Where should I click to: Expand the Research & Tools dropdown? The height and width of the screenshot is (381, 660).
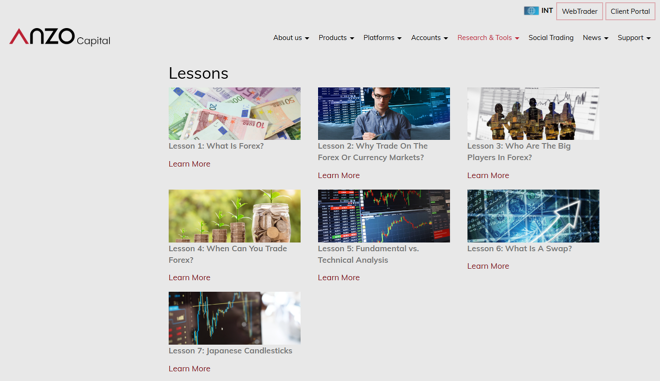(488, 38)
